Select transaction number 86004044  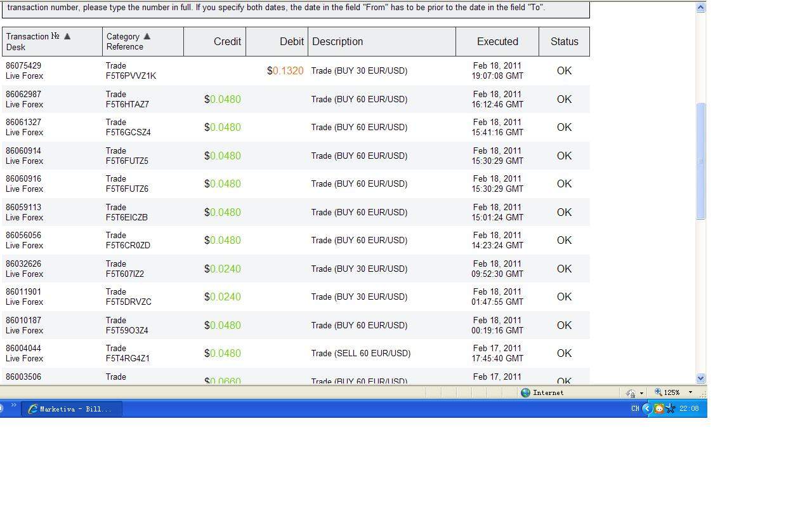(x=23, y=348)
